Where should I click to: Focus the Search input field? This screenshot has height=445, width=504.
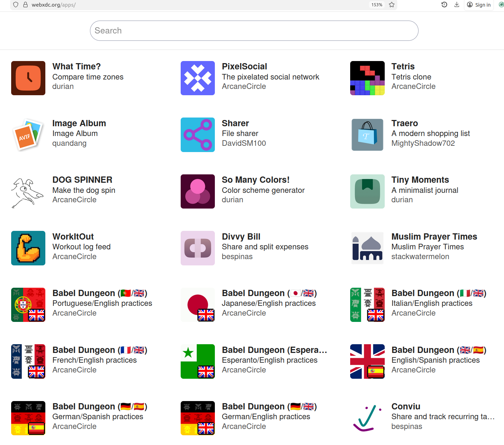click(254, 31)
